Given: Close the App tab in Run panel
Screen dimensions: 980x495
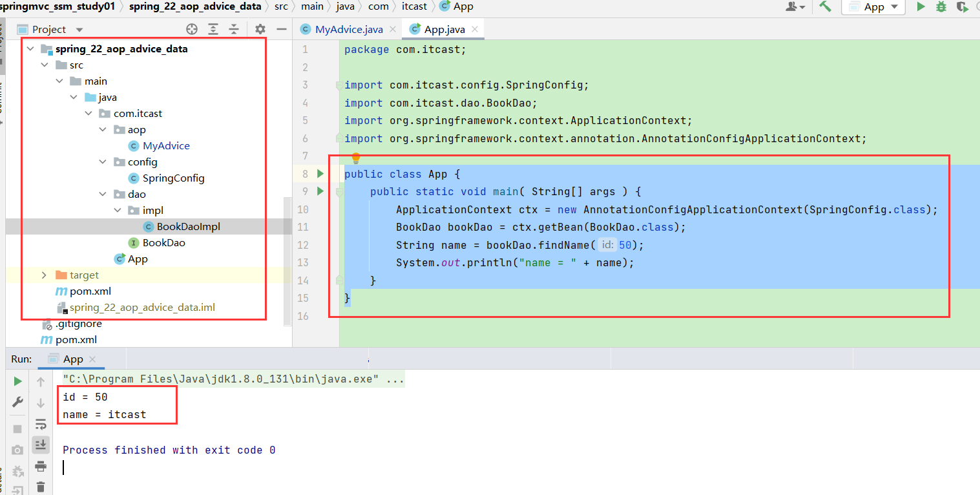Looking at the screenshot, I should click(x=92, y=359).
